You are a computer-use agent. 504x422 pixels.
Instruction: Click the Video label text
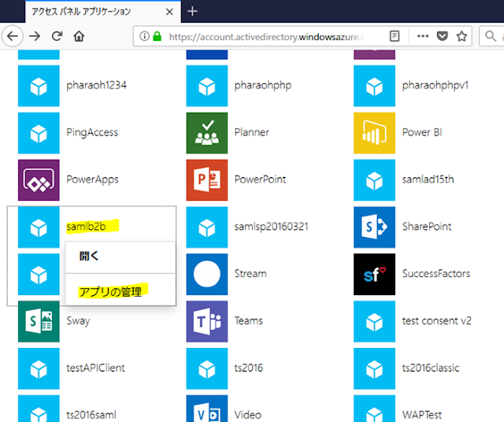(248, 415)
